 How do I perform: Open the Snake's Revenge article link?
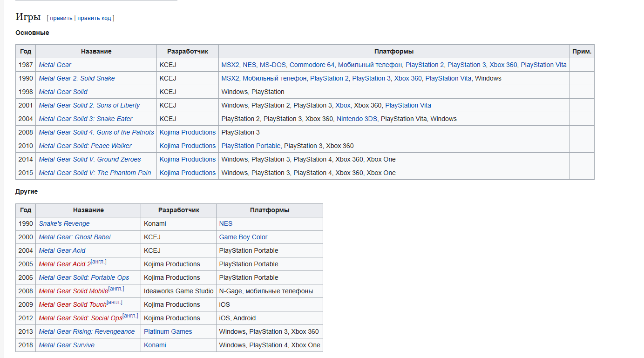click(x=64, y=223)
